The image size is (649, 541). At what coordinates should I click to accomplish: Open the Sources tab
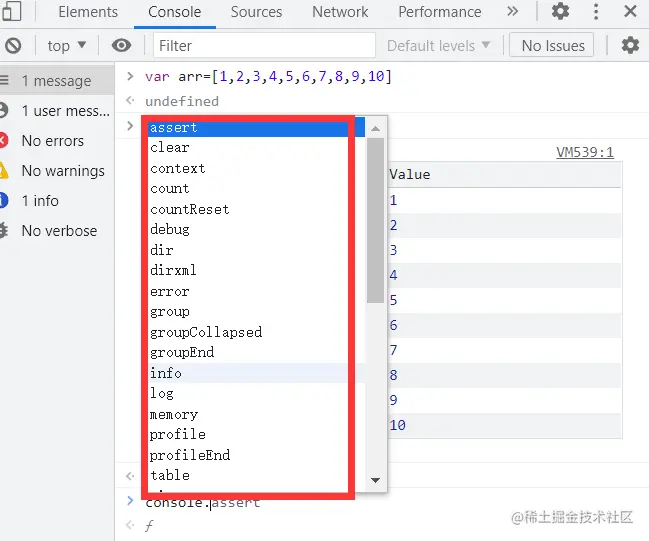pos(256,12)
